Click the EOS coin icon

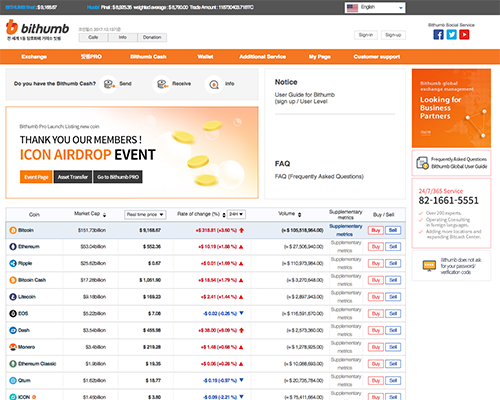[x=13, y=313]
